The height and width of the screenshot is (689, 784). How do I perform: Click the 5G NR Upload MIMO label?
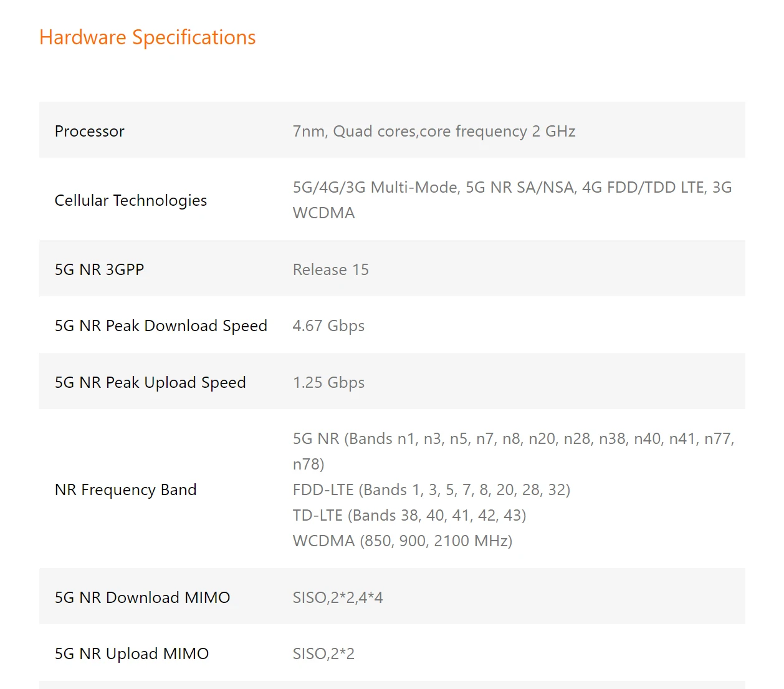132,653
